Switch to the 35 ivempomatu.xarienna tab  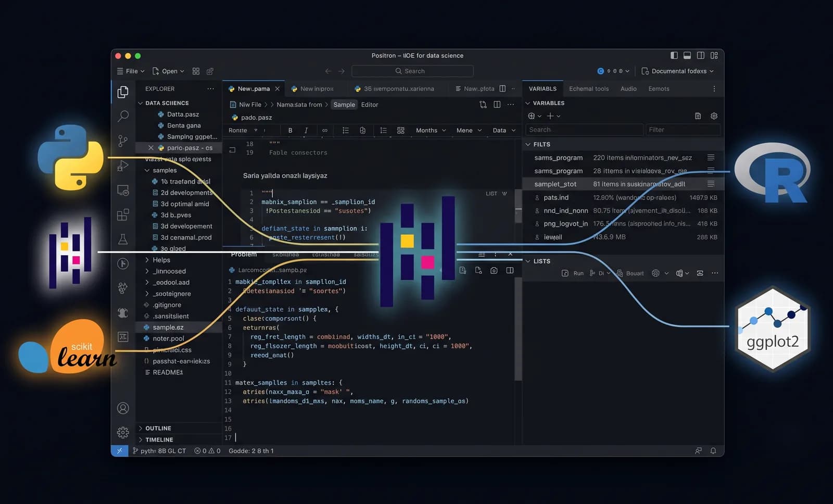(x=398, y=89)
